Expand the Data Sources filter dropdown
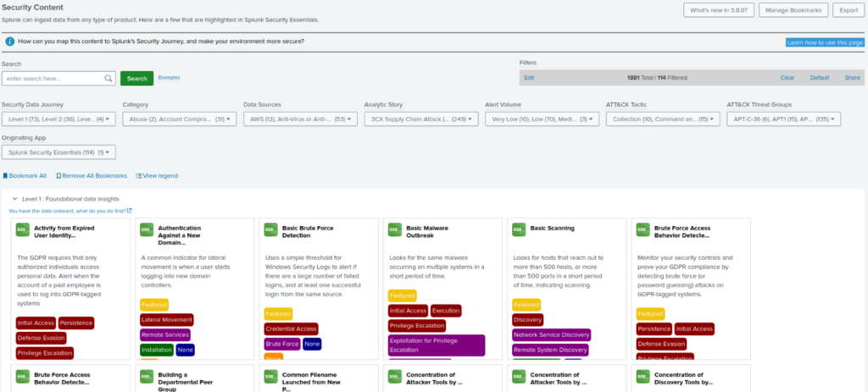Viewport: 868px width, 392px height. click(x=300, y=119)
